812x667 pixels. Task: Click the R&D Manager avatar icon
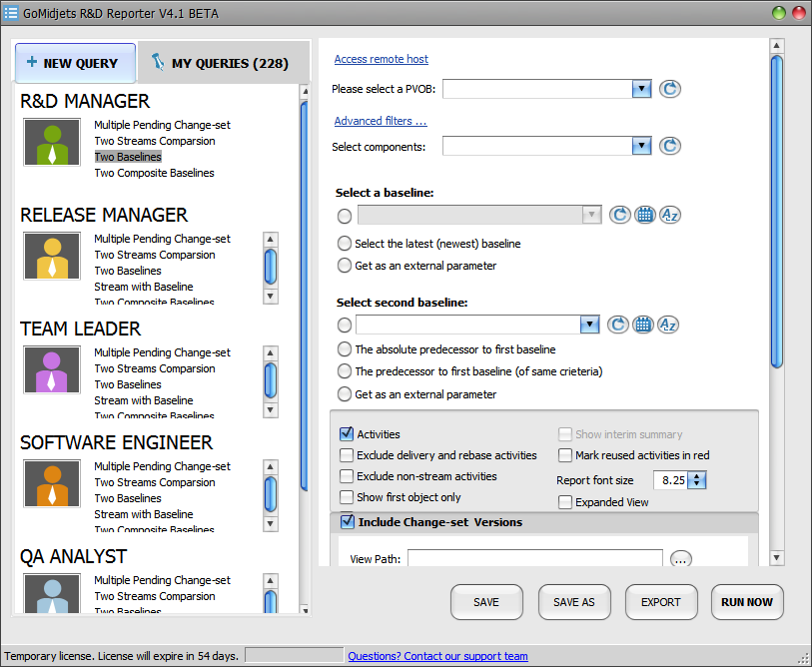click(x=52, y=142)
